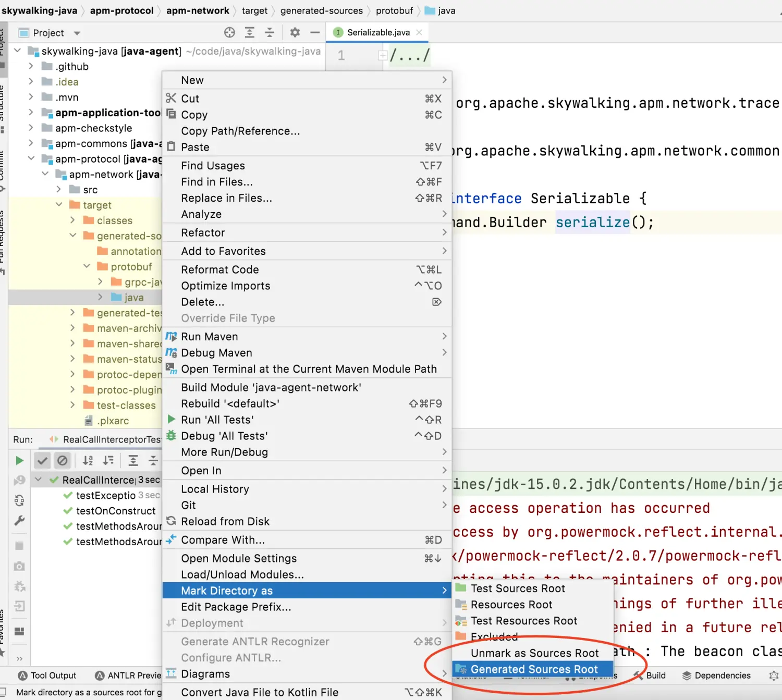Hide the Project tool window

coord(315,33)
